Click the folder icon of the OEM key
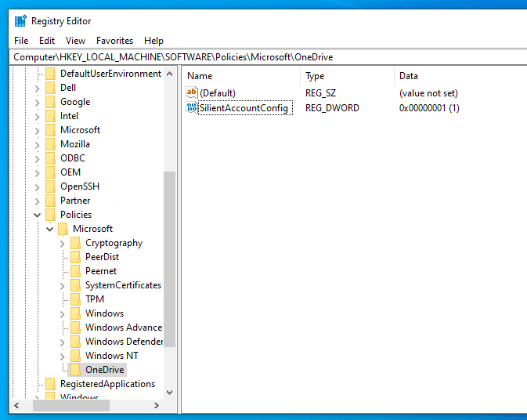 (x=50, y=172)
